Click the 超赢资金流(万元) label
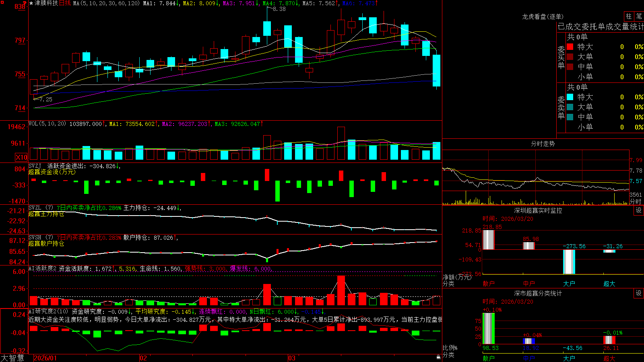The height and width of the screenshot is (362, 644). [x=52, y=172]
